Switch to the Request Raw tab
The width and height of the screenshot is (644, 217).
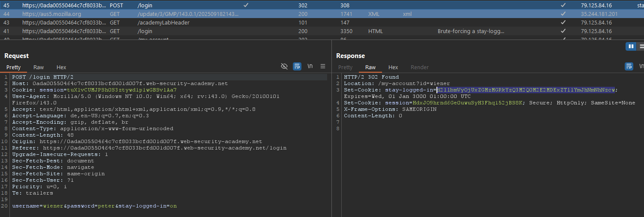[39, 67]
